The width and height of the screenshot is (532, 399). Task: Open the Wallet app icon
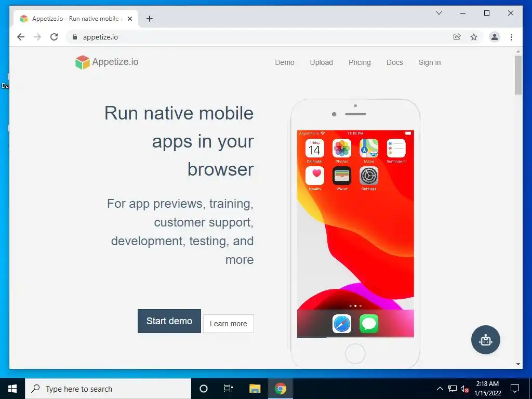[x=342, y=176]
